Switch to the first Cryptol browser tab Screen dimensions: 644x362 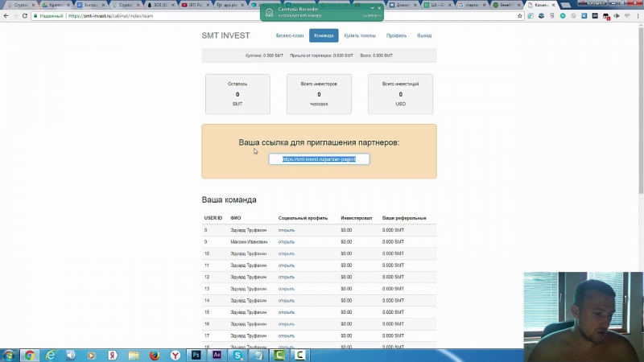21,5
